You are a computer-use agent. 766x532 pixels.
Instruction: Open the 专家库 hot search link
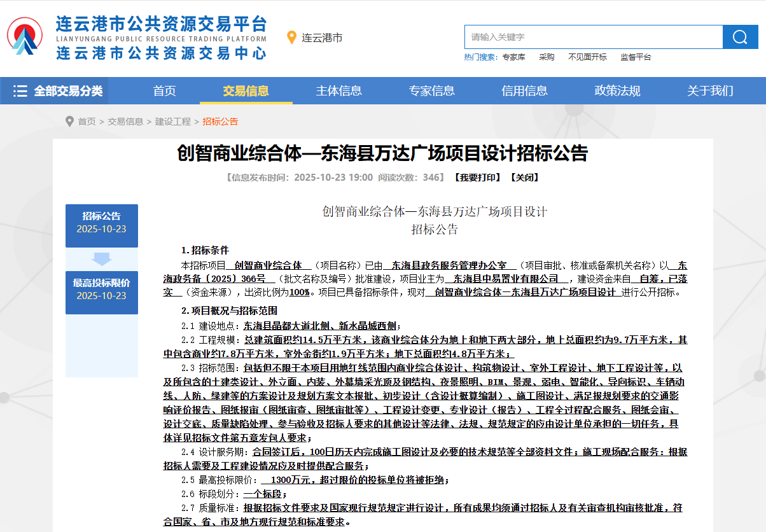[x=517, y=57]
